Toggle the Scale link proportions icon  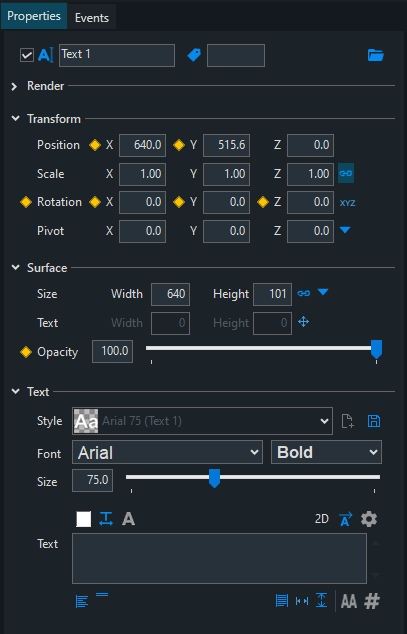[x=346, y=173]
